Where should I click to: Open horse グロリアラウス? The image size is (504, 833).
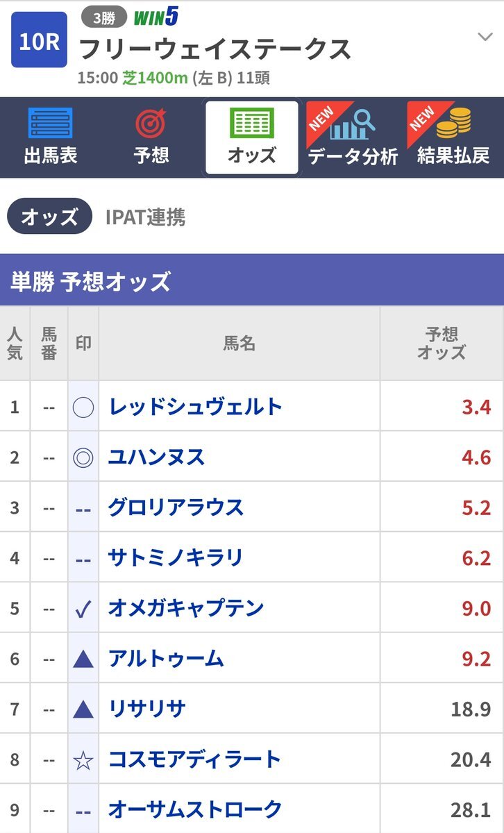(176, 507)
